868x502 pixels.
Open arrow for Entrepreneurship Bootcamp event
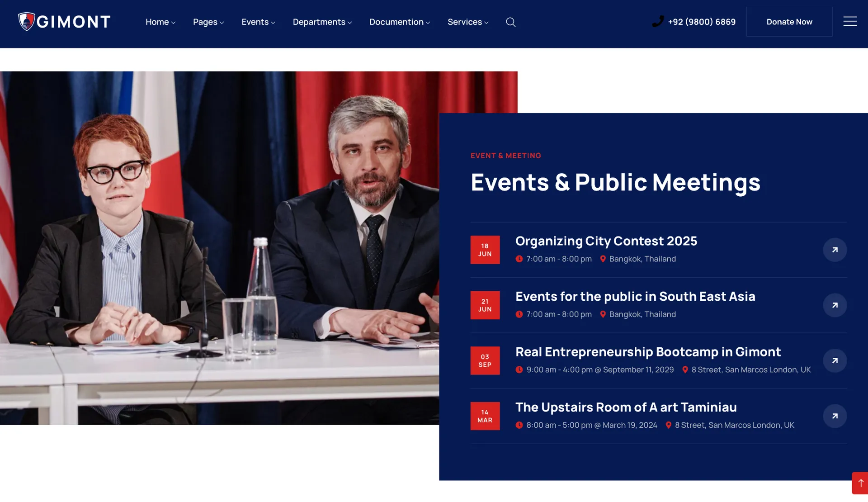[x=835, y=360]
